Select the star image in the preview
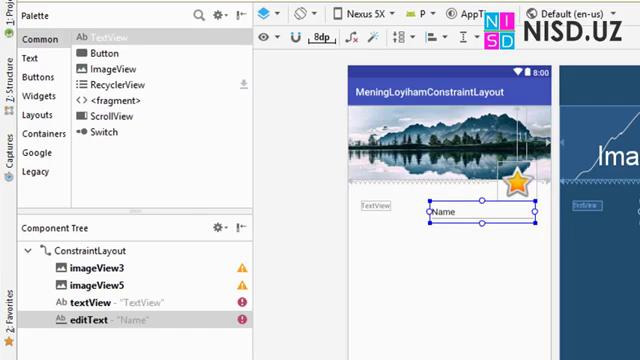The height and width of the screenshot is (360, 640). click(517, 182)
